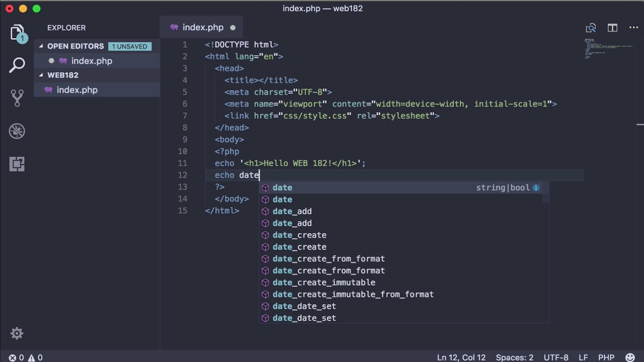This screenshot has height=362, width=644.
Task: Click the '<!DOCTYPE html>' code line
Action: click(242, 45)
